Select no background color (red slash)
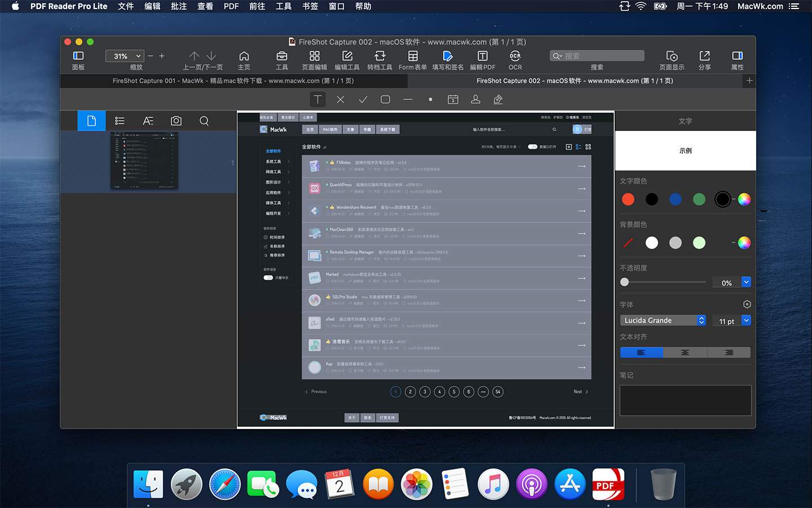 tap(628, 243)
